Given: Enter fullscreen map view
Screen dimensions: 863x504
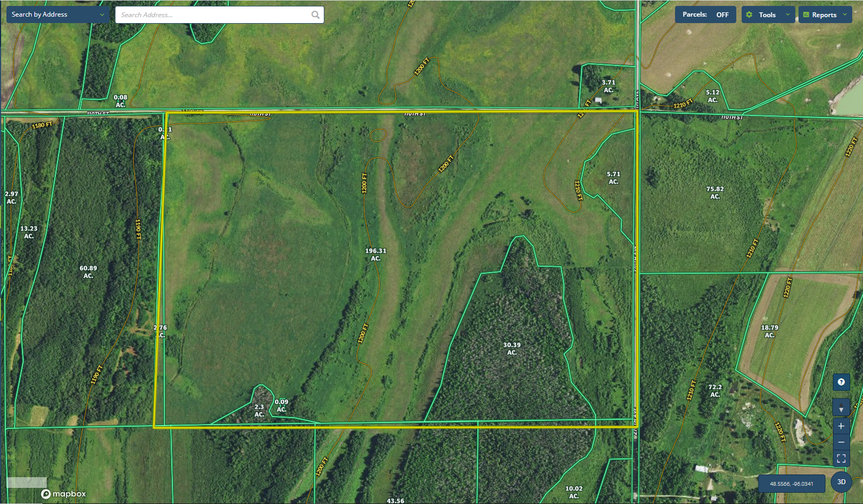Looking at the screenshot, I should 841,458.
